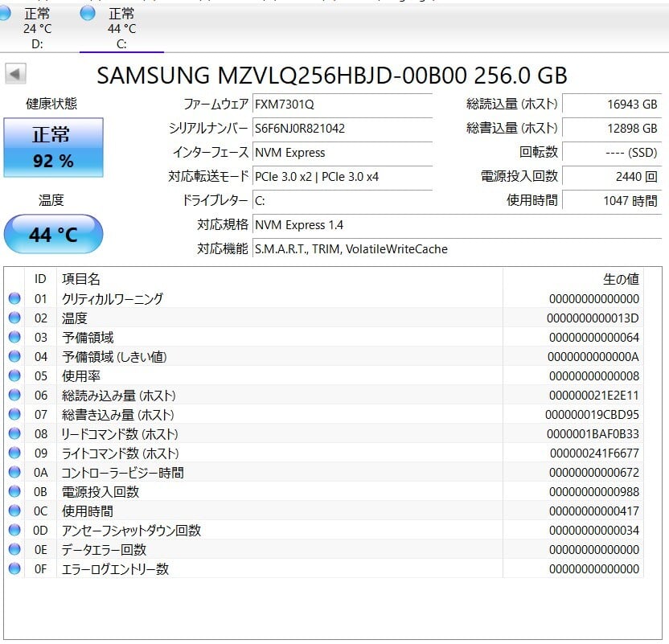Click the blue status icon for 温度 row

(14, 318)
